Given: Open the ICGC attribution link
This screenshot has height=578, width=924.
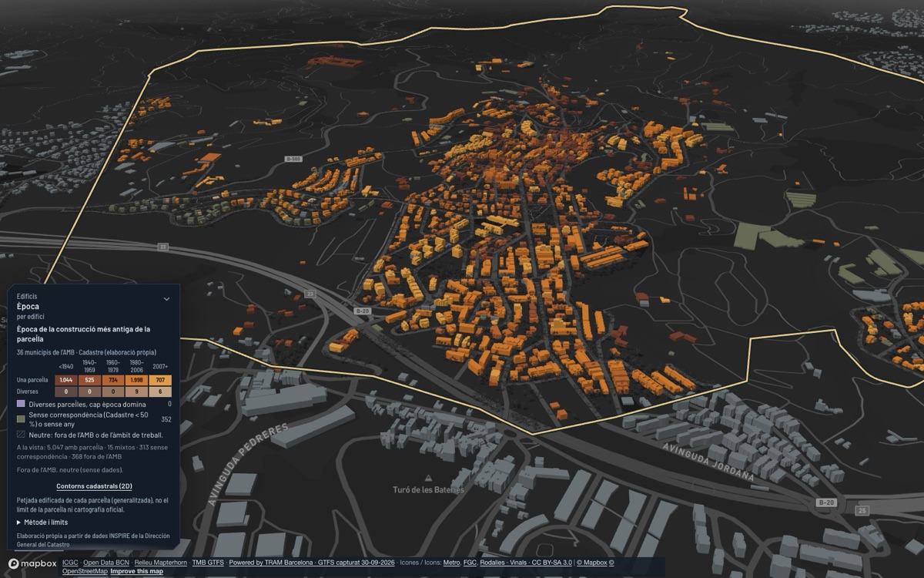Looking at the screenshot, I should pos(70,563).
